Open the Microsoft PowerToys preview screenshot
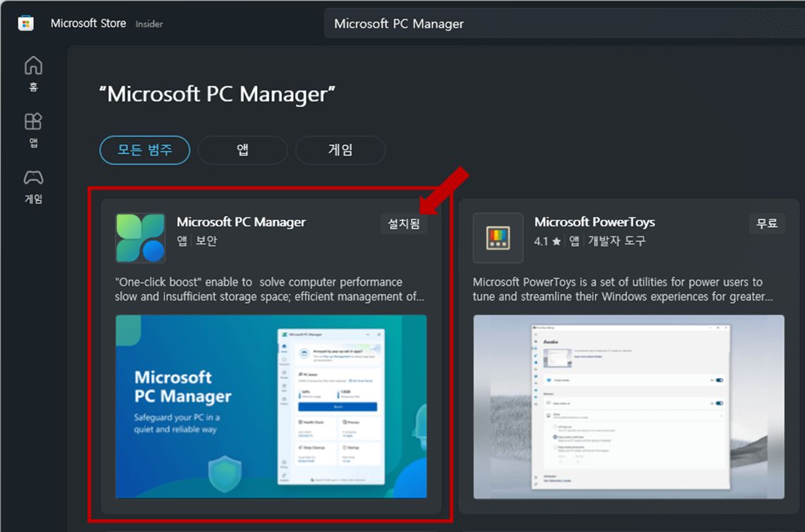This screenshot has width=805, height=532. (629, 406)
